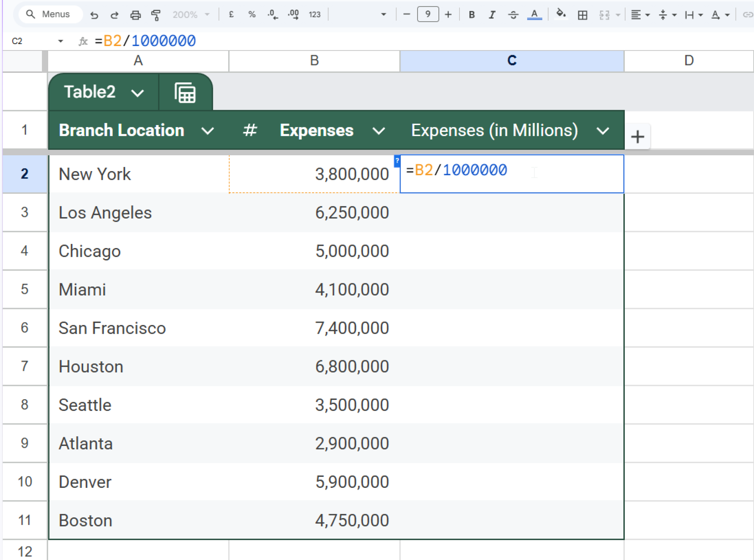Toggle italic formatting
The image size is (754, 560).
(492, 15)
